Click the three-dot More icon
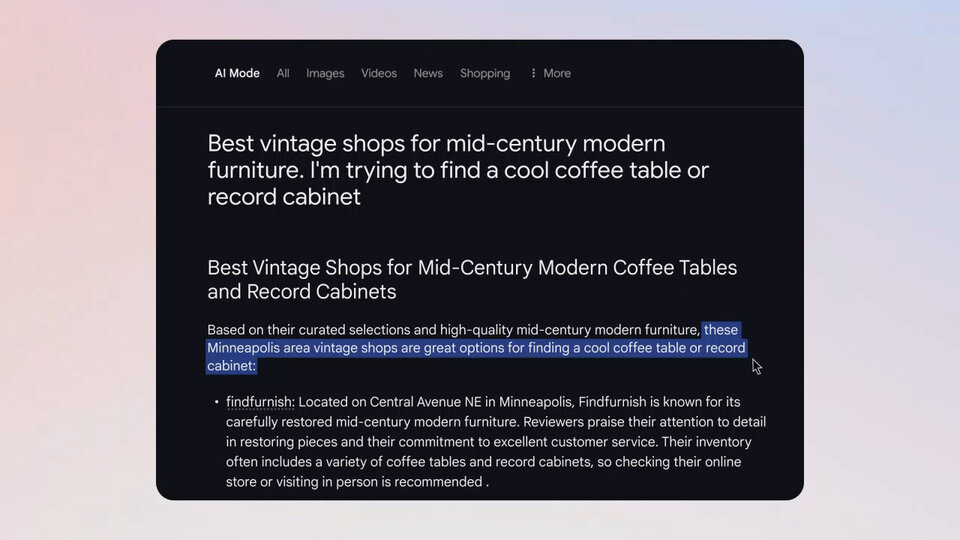960x540 pixels. click(x=533, y=73)
